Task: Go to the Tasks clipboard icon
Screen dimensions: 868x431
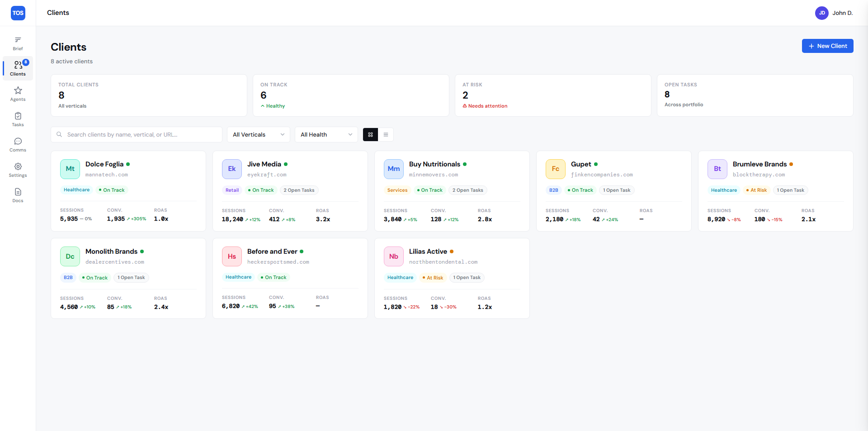Action: pyautogui.click(x=18, y=116)
